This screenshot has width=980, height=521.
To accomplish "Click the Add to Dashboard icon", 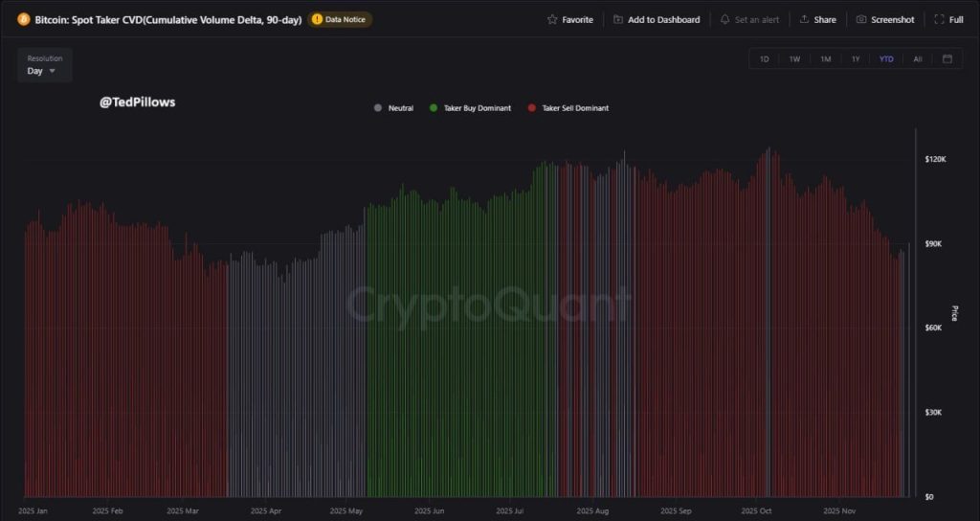I will point(618,19).
